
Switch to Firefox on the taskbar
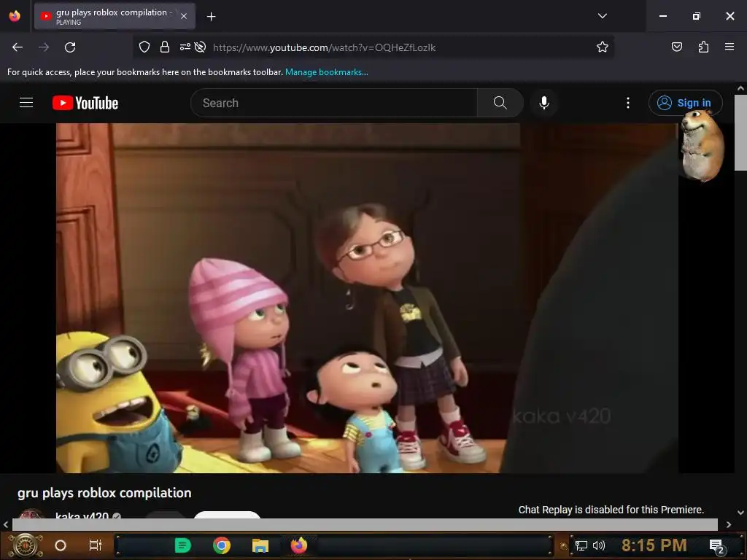[299, 545]
